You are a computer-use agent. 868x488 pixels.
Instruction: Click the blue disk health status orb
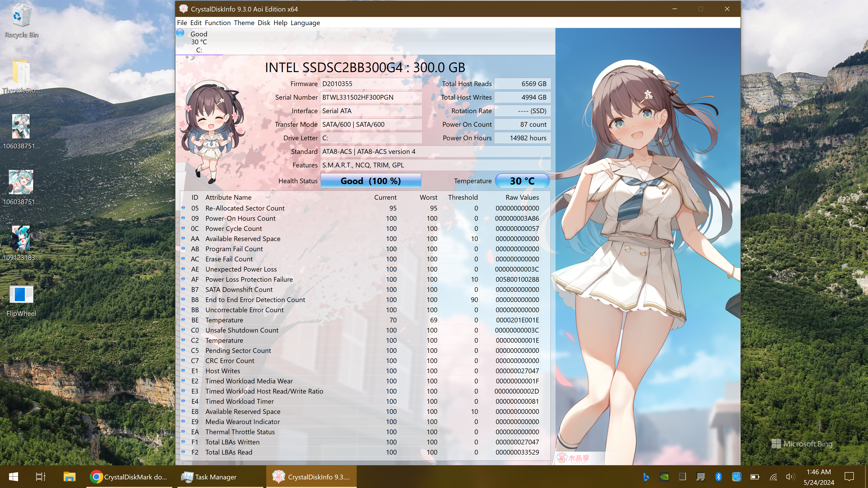click(180, 33)
